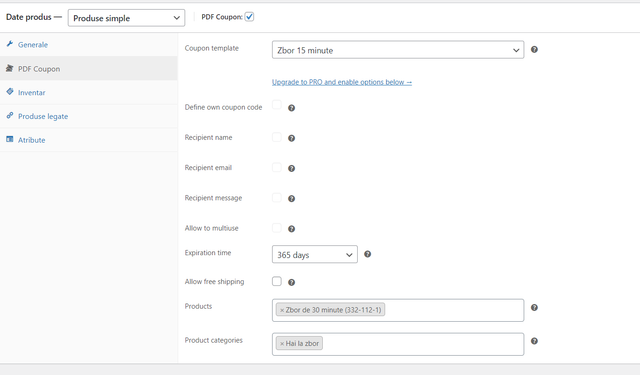Click the wrench icon beside Generale

10,44
